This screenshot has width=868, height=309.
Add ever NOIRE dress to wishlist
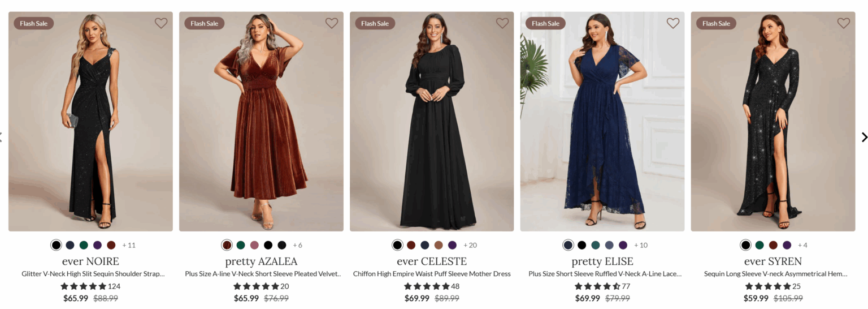[161, 23]
